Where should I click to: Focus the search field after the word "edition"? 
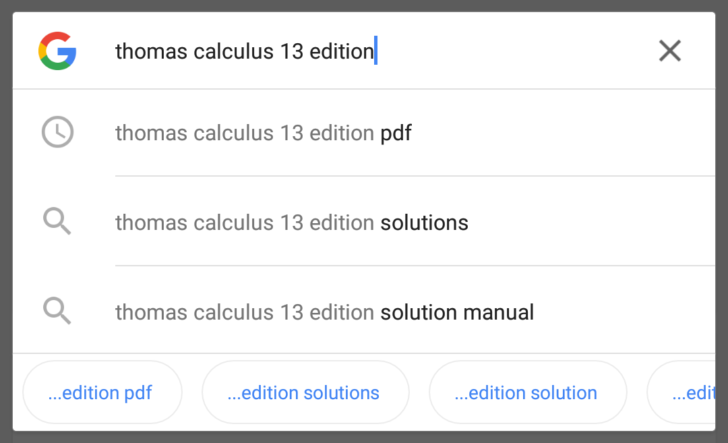377,51
